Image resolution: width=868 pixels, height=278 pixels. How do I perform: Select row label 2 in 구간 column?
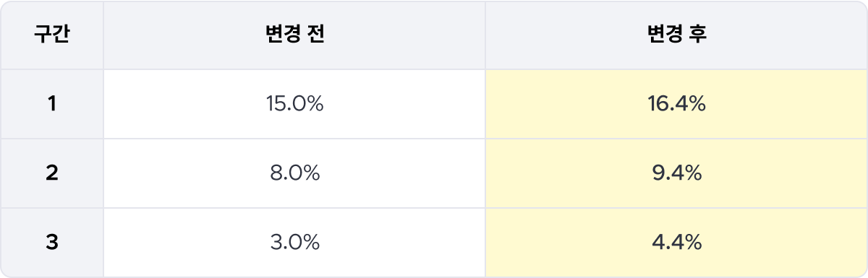[52, 174]
